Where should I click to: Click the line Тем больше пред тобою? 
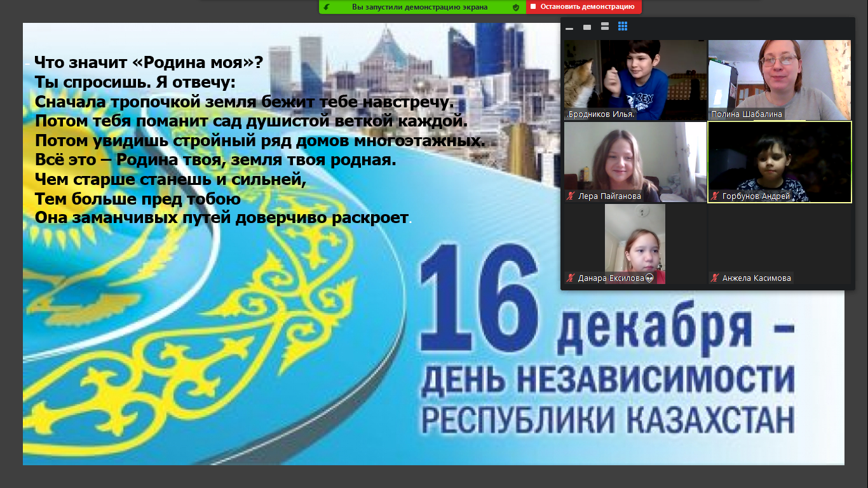137,199
